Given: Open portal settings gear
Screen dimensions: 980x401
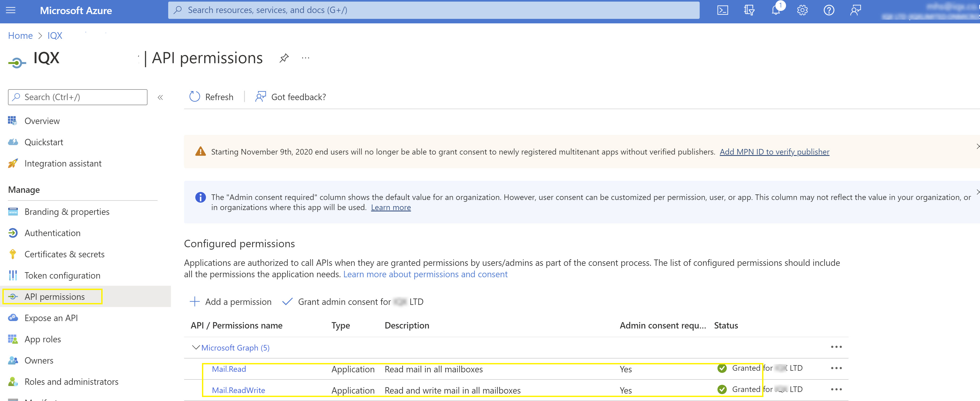Looking at the screenshot, I should tap(802, 10).
